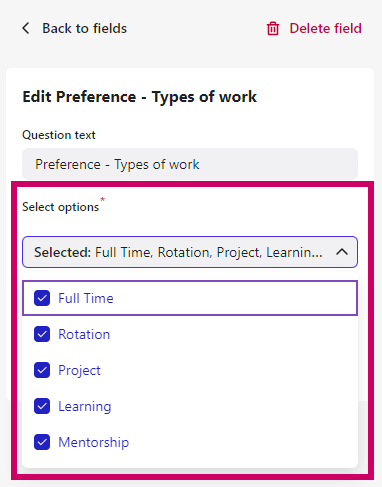This screenshot has height=487, width=382.
Task: Select the Learning option label
Action: click(85, 406)
